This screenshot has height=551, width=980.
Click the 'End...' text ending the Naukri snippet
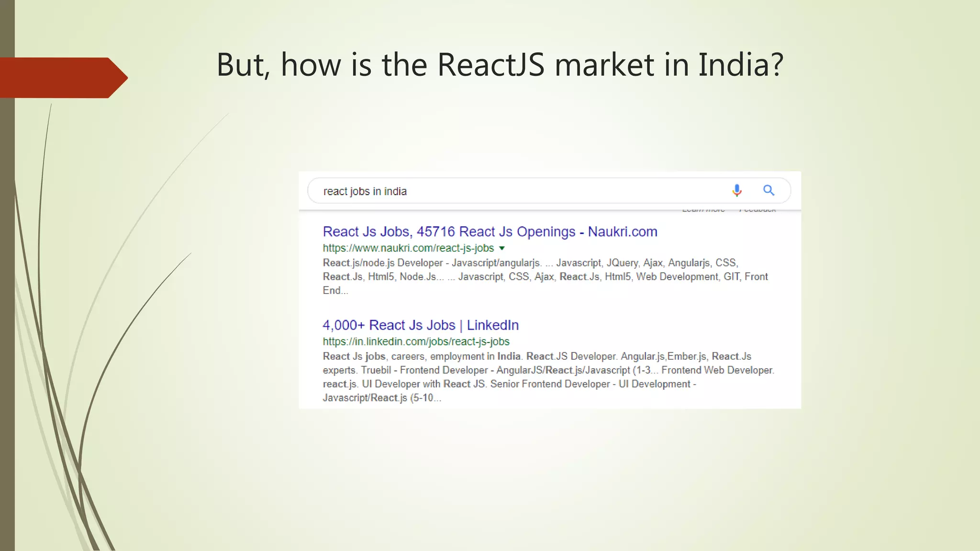pyautogui.click(x=335, y=290)
